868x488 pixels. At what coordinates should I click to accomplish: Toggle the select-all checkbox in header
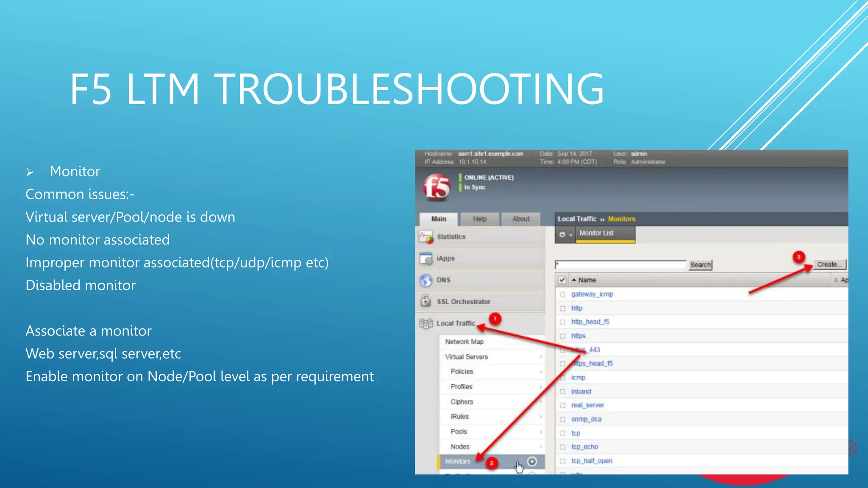pyautogui.click(x=562, y=280)
